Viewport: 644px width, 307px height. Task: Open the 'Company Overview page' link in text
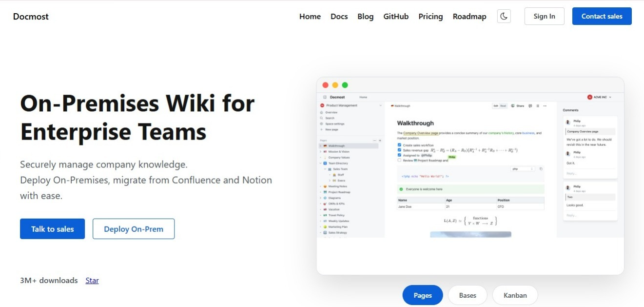[421, 133]
